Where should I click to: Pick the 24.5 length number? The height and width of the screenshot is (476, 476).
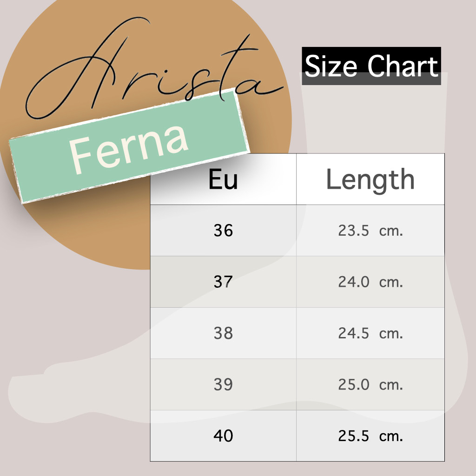coord(354,333)
